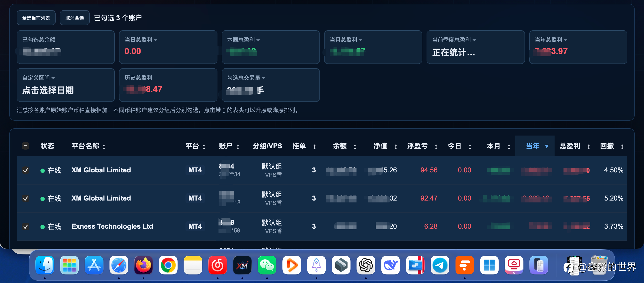Screen dimensions: 644x283
Task: Open the 自定义区间 dropdown
Action: 39,78
